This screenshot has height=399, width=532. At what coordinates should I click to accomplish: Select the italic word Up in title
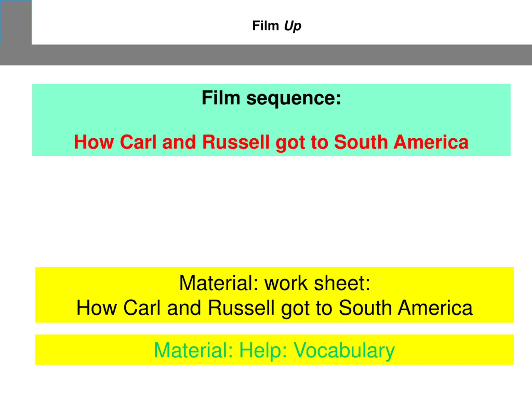292,26
